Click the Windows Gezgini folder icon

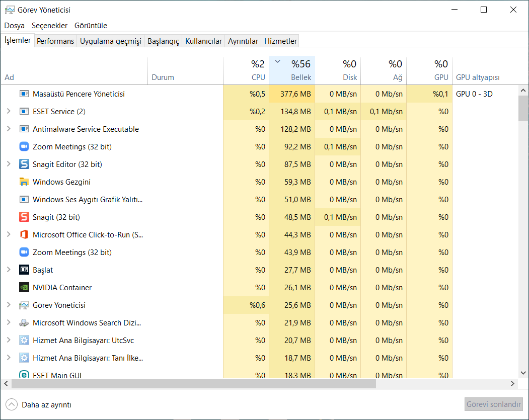pyautogui.click(x=24, y=182)
